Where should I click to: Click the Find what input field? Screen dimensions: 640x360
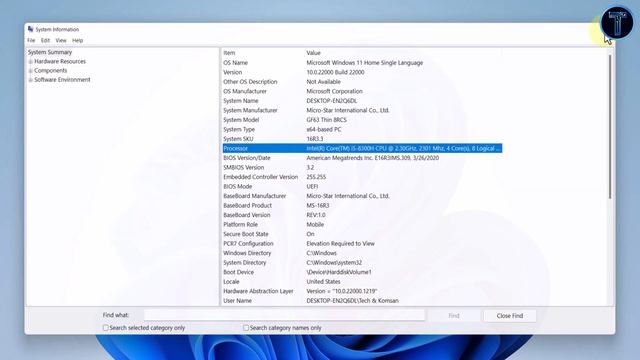[x=284, y=315]
